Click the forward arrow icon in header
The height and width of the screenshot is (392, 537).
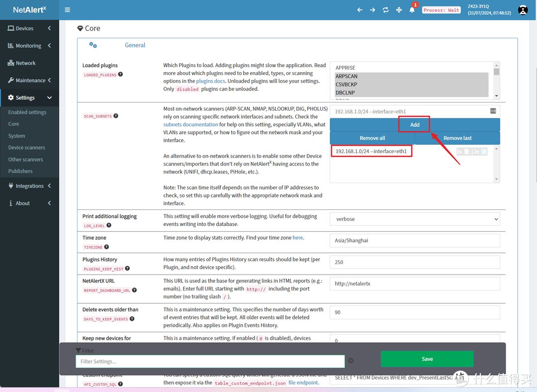click(x=372, y=9)
